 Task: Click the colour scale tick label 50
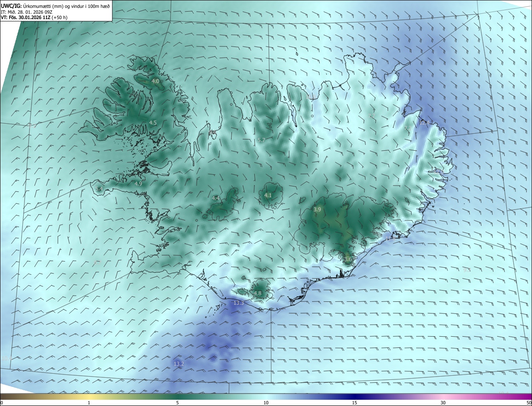tap(529, 403)
